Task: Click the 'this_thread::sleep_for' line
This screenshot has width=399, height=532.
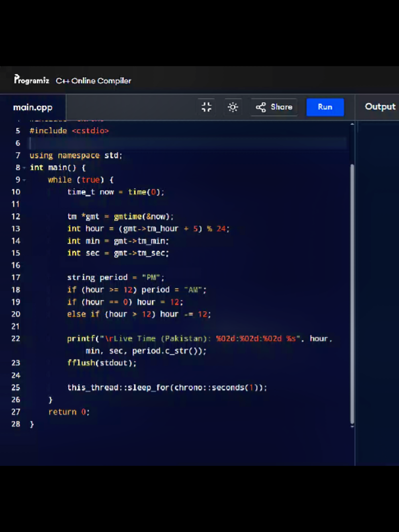Action: tap(167, 388)
